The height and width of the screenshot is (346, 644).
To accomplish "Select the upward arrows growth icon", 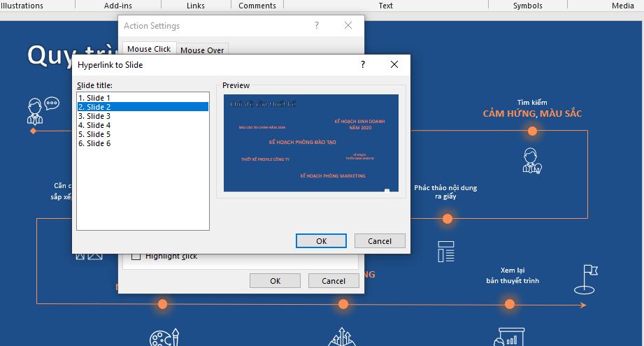I will pyautogui.click(x=342, y=337).
